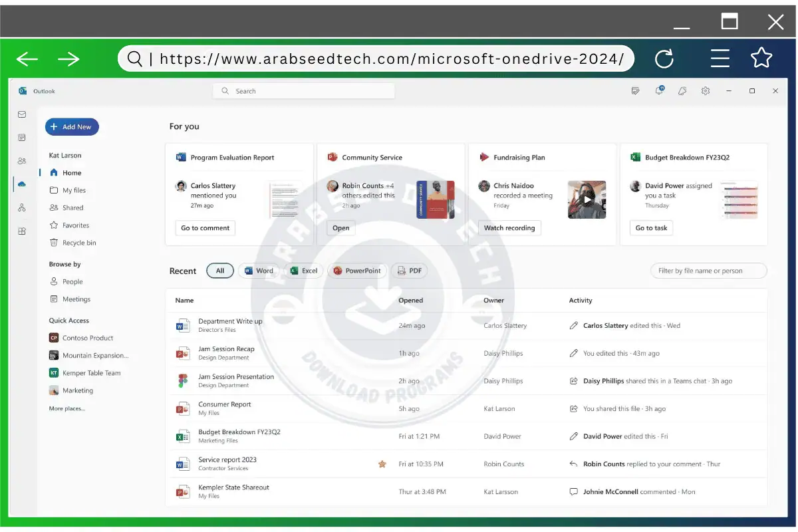Select the Word file type filter
798x532 pixels.
(259, 271)
